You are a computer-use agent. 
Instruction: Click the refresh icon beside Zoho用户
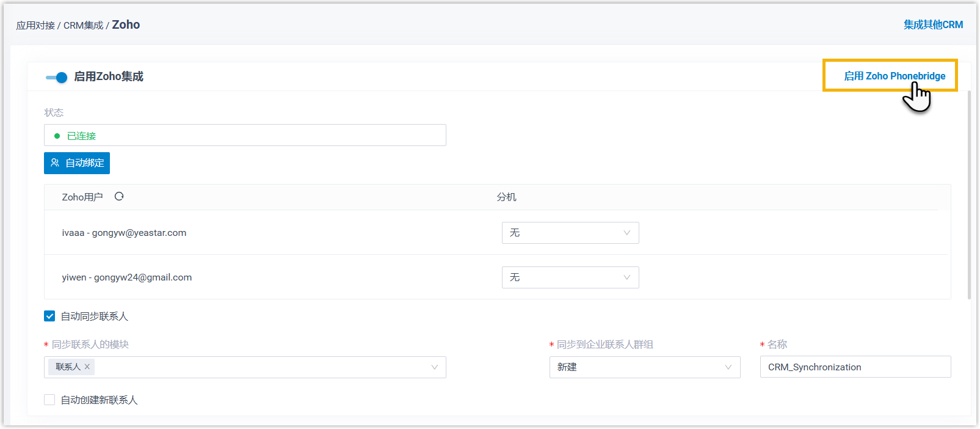point(119,196)
